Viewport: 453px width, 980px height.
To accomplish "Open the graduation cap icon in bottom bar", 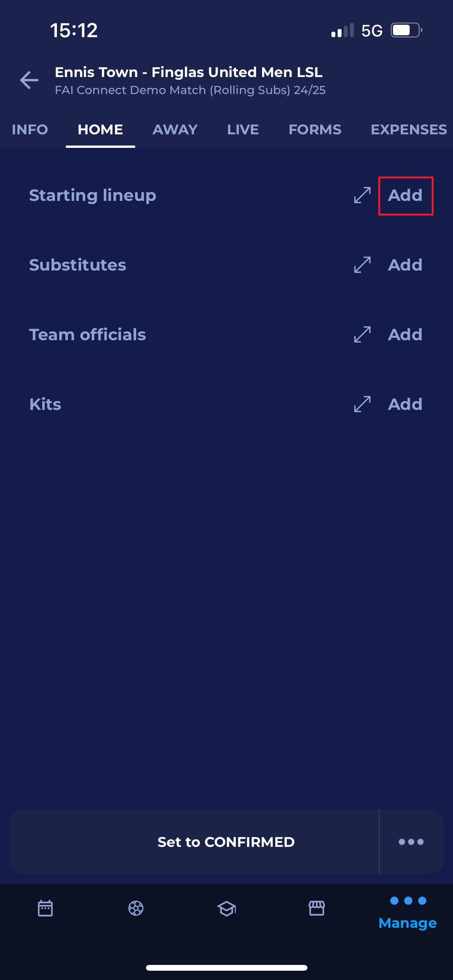I will point(226,908).
